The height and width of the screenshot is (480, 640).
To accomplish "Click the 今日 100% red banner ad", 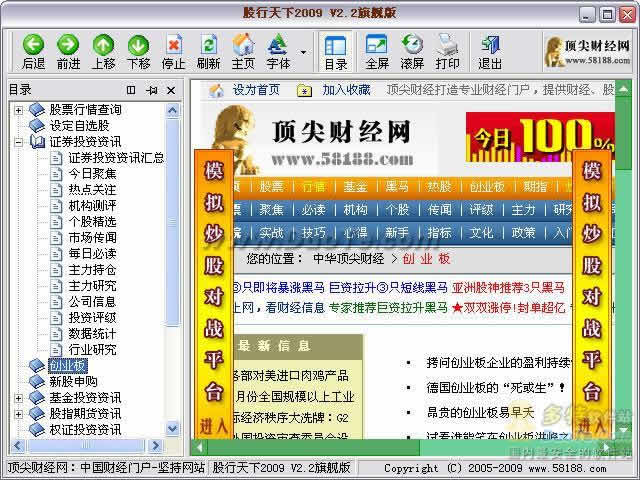I will point(540,138).
